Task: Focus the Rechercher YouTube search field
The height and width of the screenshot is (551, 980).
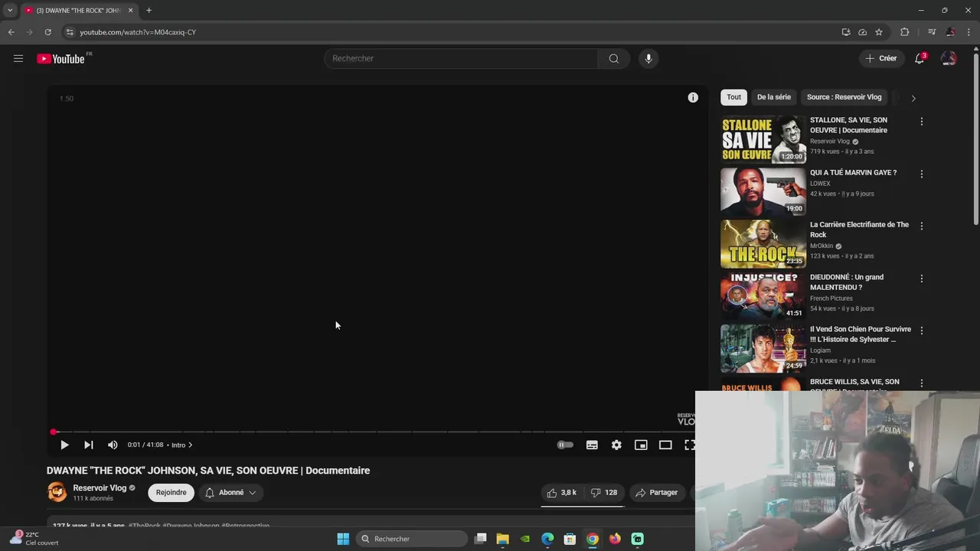Action: [461, 58]
